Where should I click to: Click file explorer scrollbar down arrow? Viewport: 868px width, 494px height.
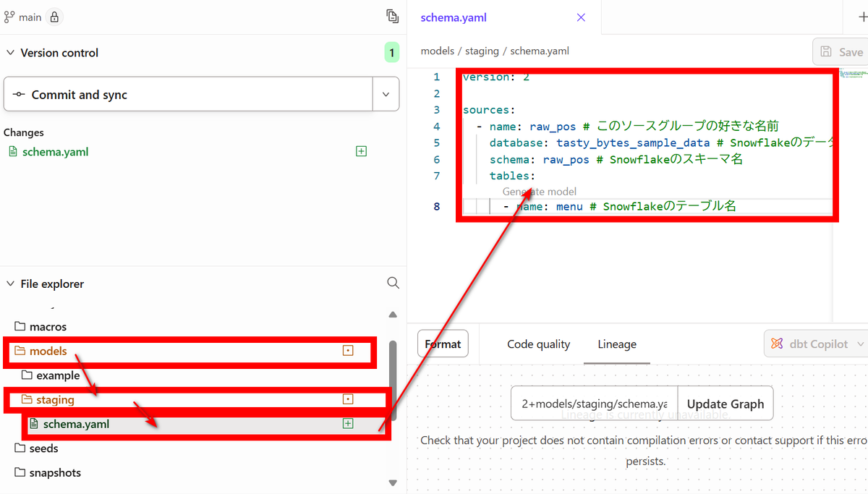click(393, 482)
